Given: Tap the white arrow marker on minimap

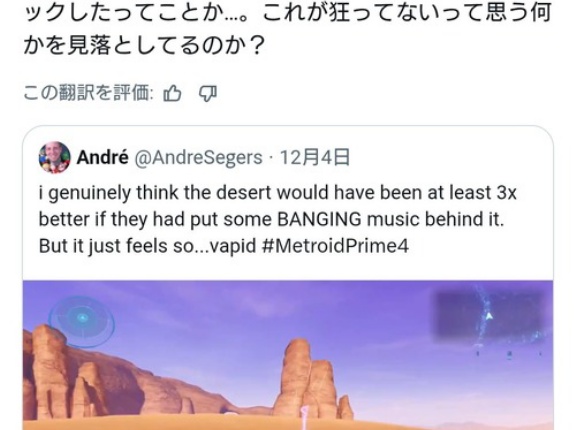Looking at the screenshot, I should (489, 316).
